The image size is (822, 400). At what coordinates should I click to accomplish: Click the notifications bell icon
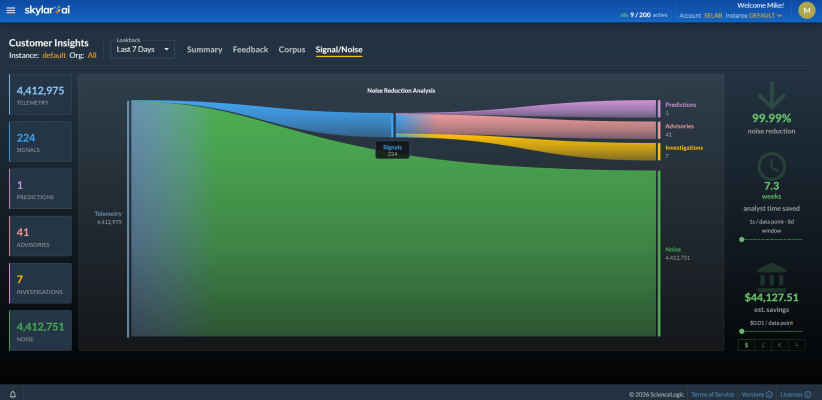[13, 394]
